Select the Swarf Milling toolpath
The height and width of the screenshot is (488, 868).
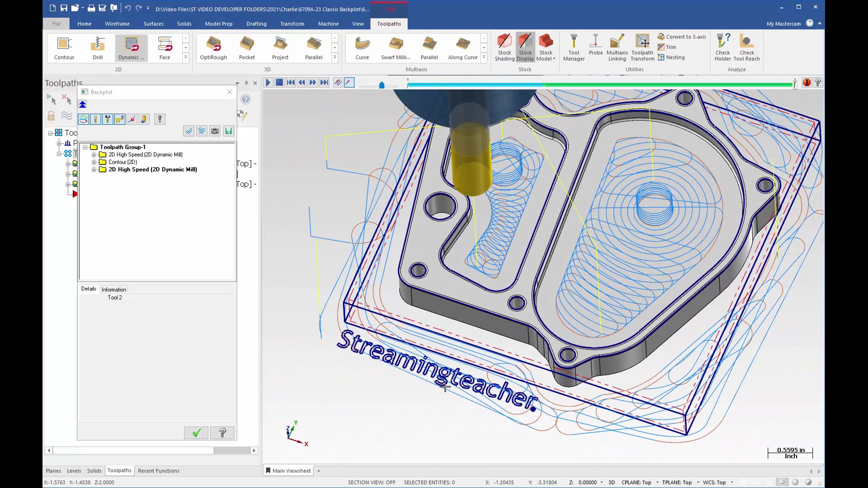(396, 48)
